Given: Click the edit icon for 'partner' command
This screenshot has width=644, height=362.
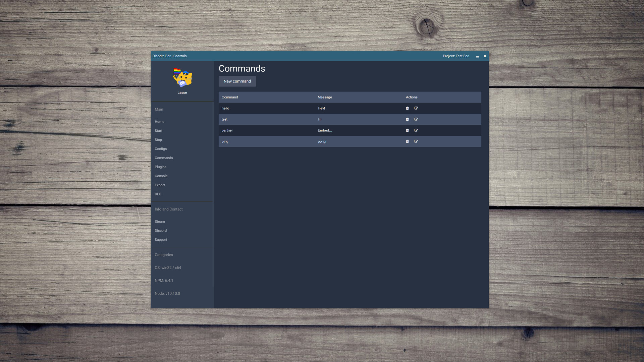Looking at the screenshot, I should [x=416, y=130].
